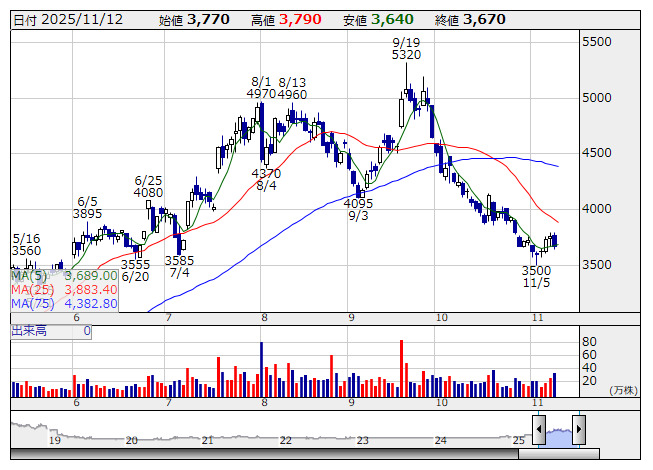Click the 8/1 4970 peak label

coord(261,88)
